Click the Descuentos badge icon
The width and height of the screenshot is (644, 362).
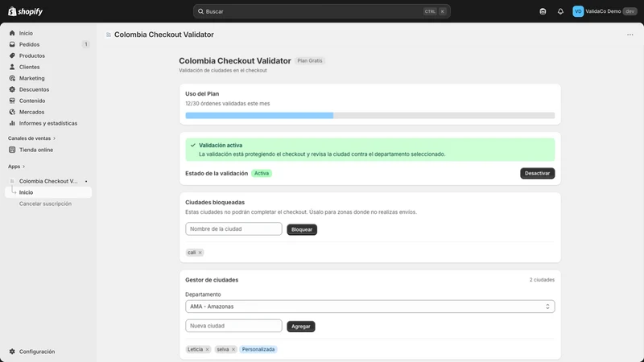click(12, 89)
